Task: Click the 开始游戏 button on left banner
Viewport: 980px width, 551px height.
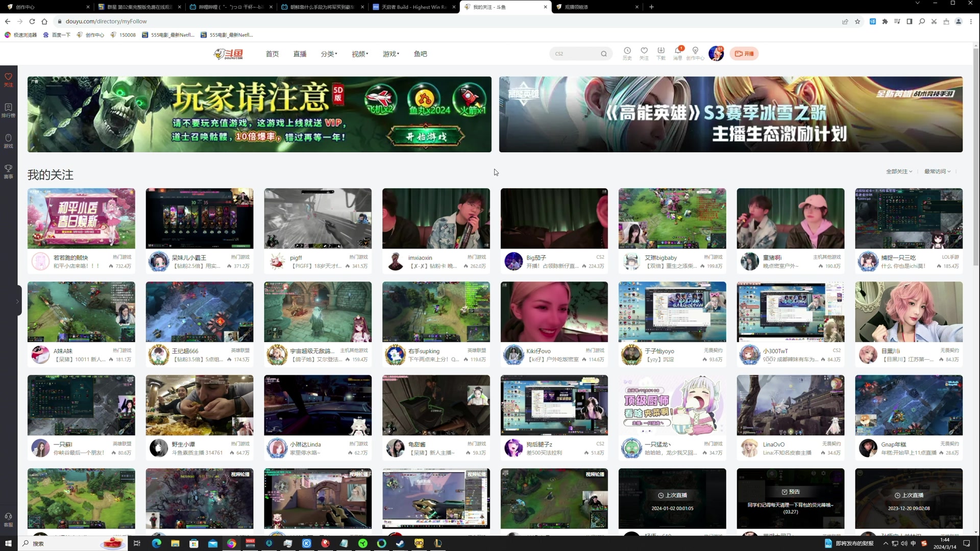Action: (x=426, y=137)
